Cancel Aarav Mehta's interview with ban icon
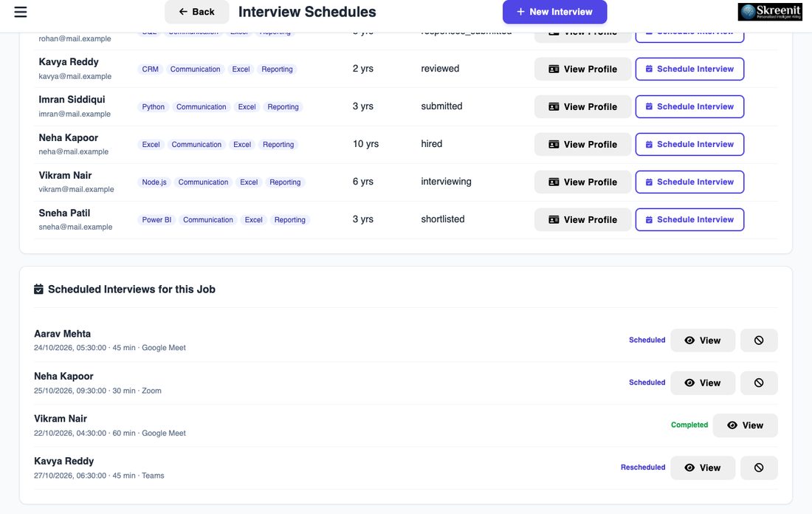The width and height of the screenshot is (812, 514). (x=759, y=340)
